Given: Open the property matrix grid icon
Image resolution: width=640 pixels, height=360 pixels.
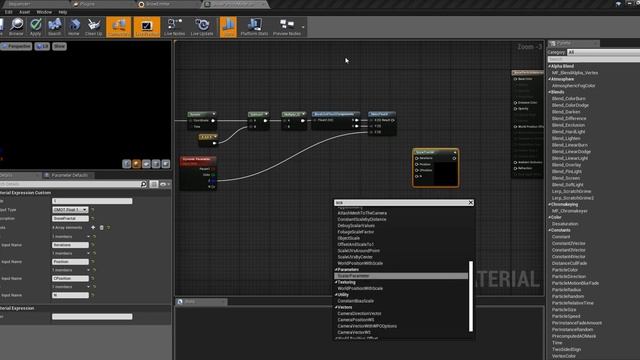Looking at the screenshot, I should click(154, 184).
